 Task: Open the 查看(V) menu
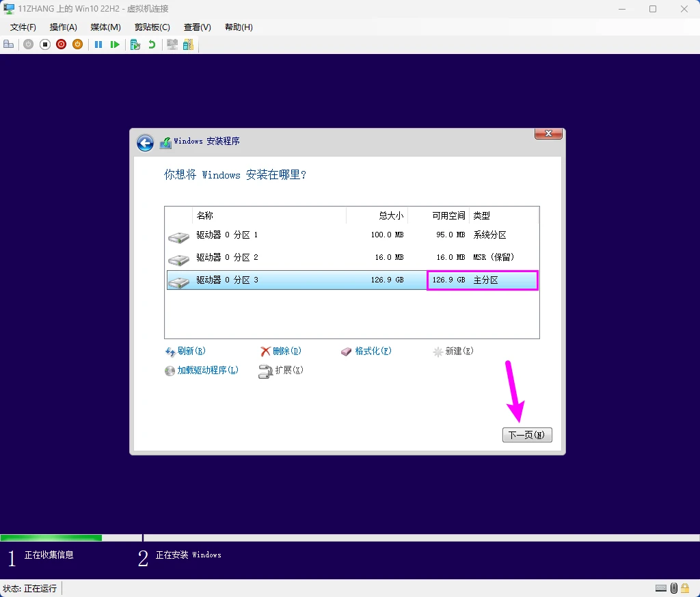tap(197, 27)
